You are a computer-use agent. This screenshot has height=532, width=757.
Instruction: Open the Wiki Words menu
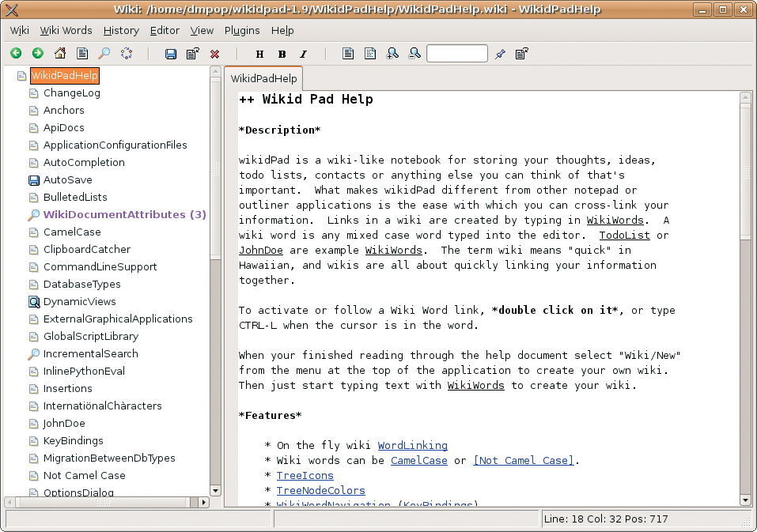tap(66, 30)
